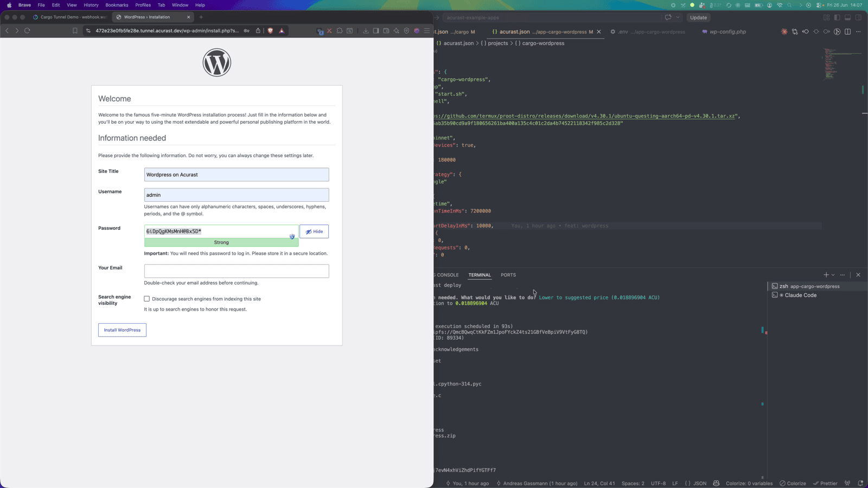Image resolution: width=868 pixels, height=488 pixels.
Task: Select the PORTS panel tab
Action: coord(508,275)
